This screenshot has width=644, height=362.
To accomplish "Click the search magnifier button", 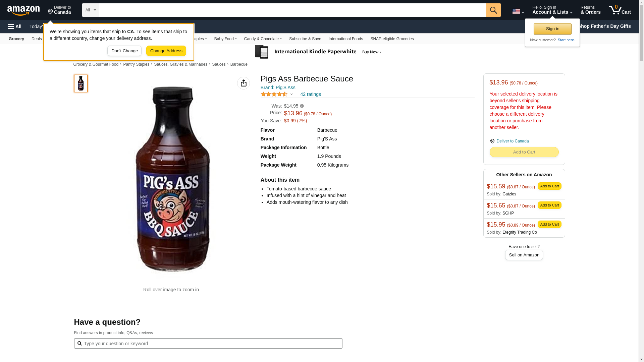I will [x=493, y=10].
